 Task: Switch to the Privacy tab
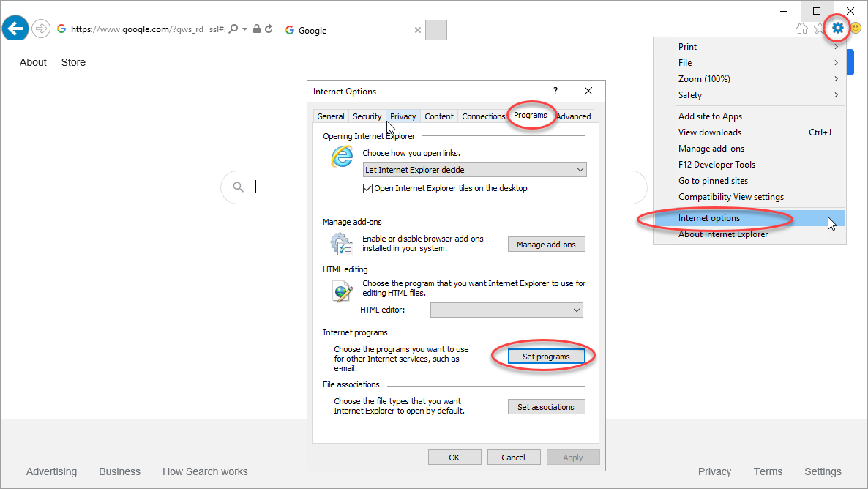403,116
